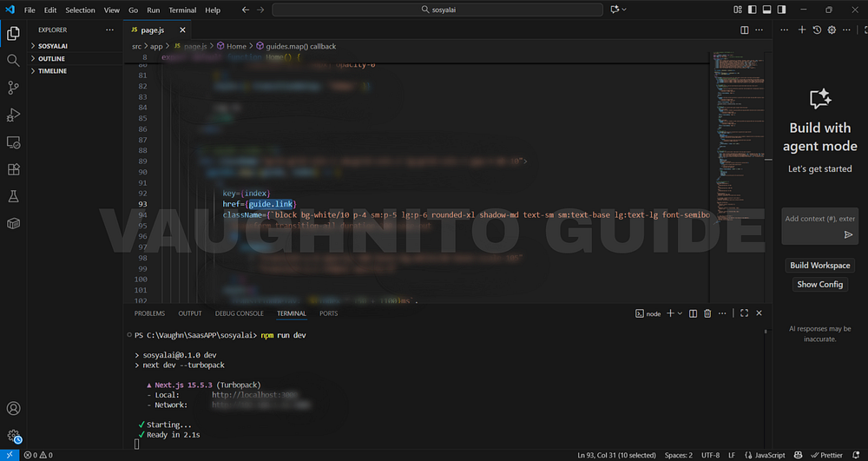The height and width of the screenshot is (461, 868).
Task: Open the Remote Explorer view
Action: [x=13, y=142]
